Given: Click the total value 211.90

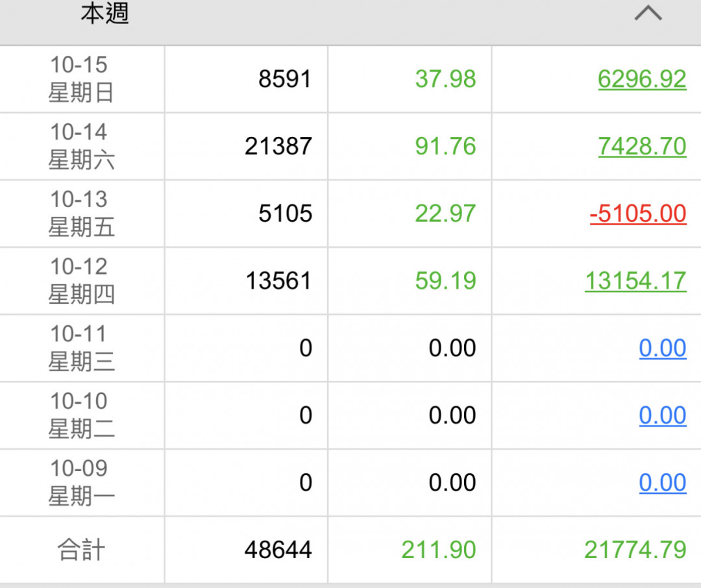Looking at the screenshot, I should pyautogui.click(x=439, y=550).
